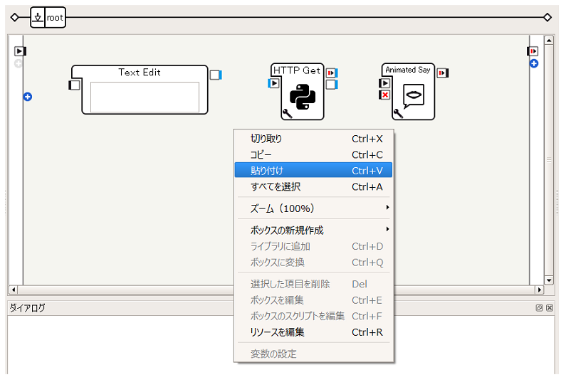Add a new diagram output with blue plus
The image size is (566, 392).
(534, 63)
